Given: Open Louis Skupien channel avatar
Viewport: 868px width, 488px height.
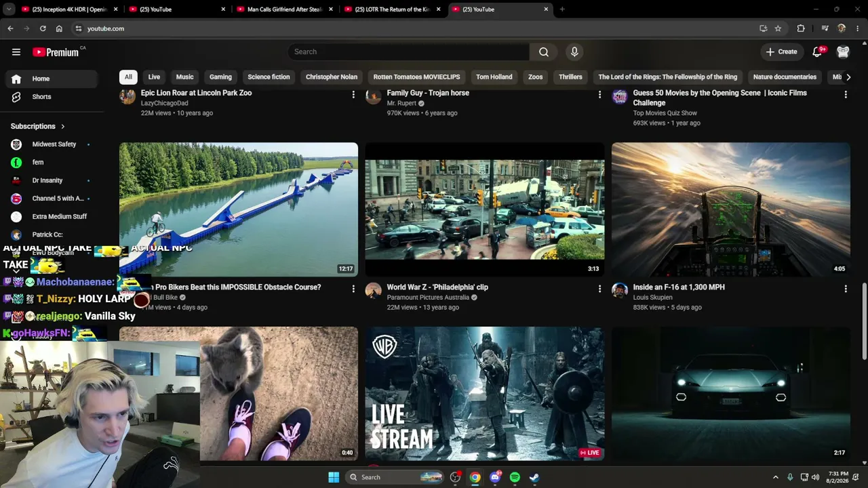Looking at the screenshot, I should tap(620, 291).
